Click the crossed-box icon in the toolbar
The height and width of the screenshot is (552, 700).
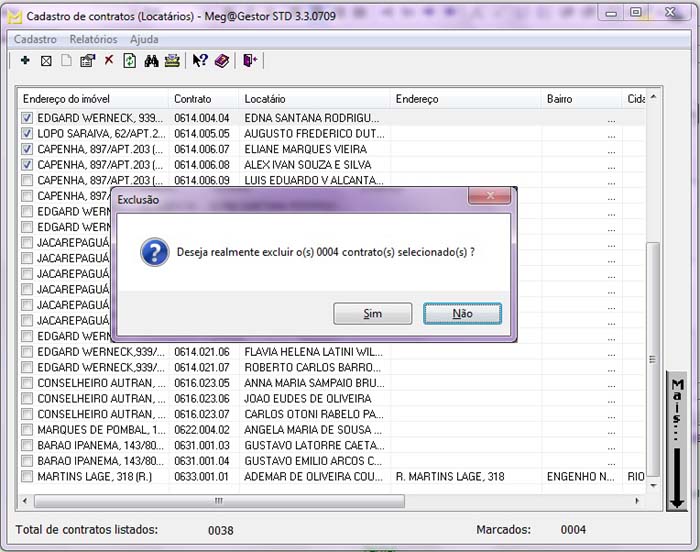46,61
